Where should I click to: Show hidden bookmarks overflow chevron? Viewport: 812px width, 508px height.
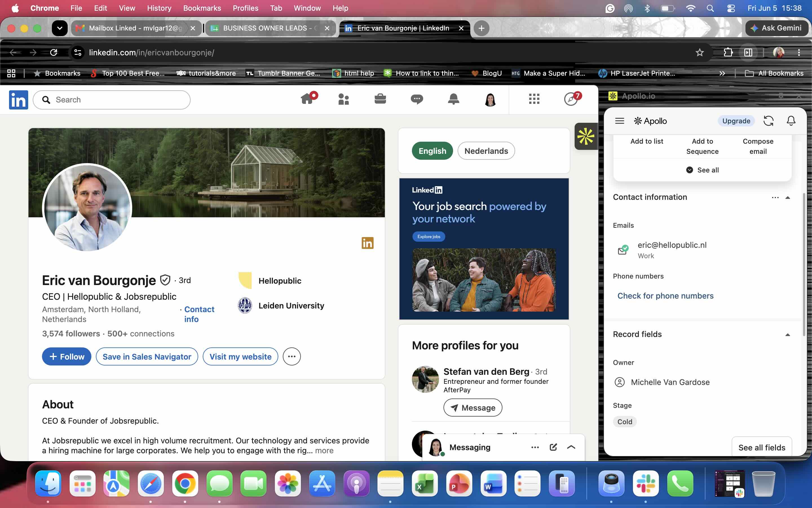tap(722, 73)
